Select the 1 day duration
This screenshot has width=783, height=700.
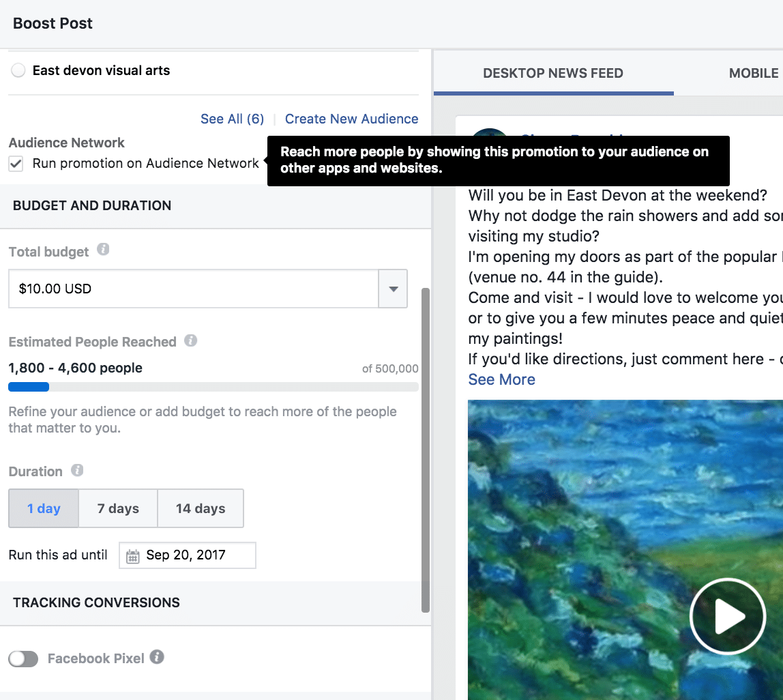[x=44, y=508]
